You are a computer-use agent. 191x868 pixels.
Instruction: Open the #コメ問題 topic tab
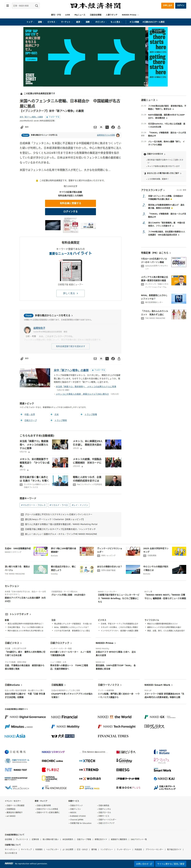134,22
